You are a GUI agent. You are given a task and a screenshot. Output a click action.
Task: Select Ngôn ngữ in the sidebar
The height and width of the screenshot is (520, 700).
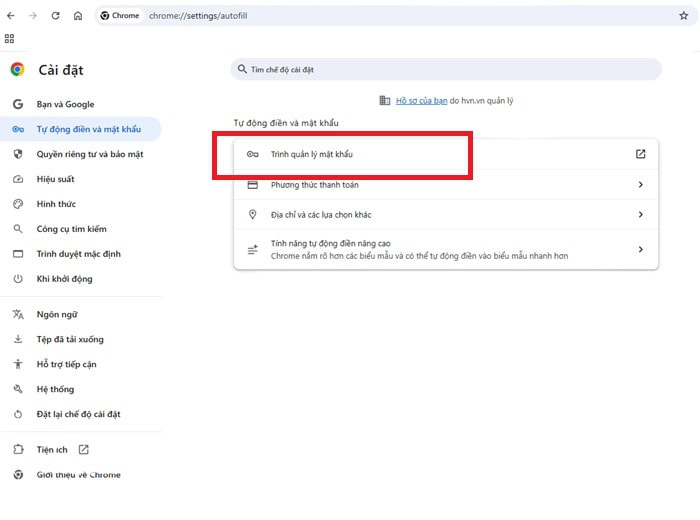pos(57,314)
